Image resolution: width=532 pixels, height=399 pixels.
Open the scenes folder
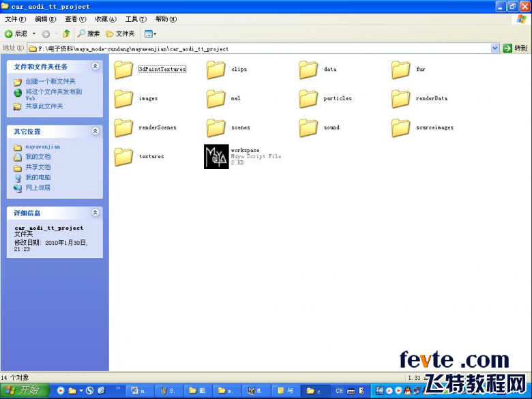click(x=228, y=128)
